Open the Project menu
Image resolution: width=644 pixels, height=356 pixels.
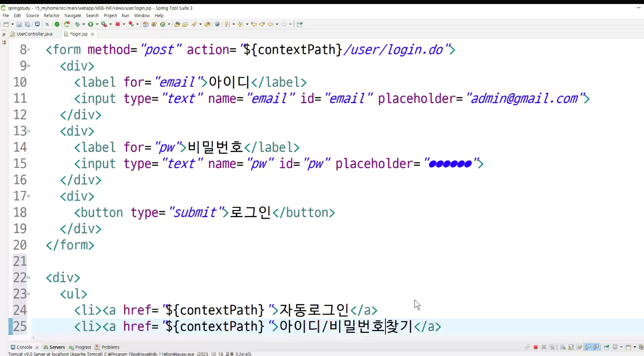point(110,16)
